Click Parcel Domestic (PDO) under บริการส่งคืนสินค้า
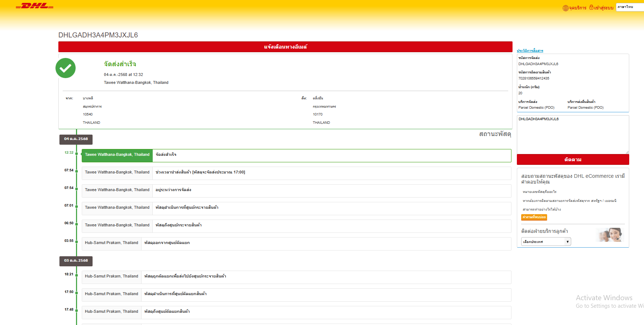The width and height of the screenshot is (644, 325). pyautogui.click(x=586, y=108)
